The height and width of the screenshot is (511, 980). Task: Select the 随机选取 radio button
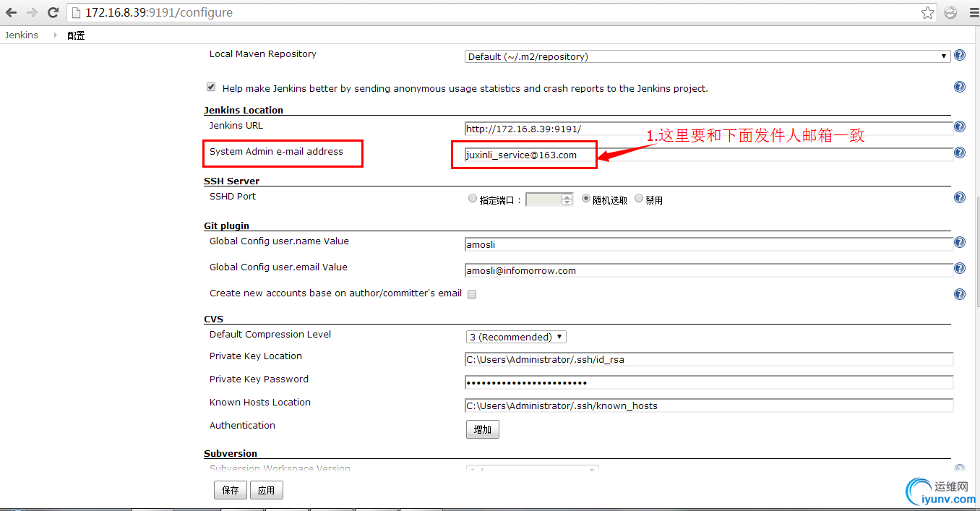pyautogui.click(x=586, y=198)
